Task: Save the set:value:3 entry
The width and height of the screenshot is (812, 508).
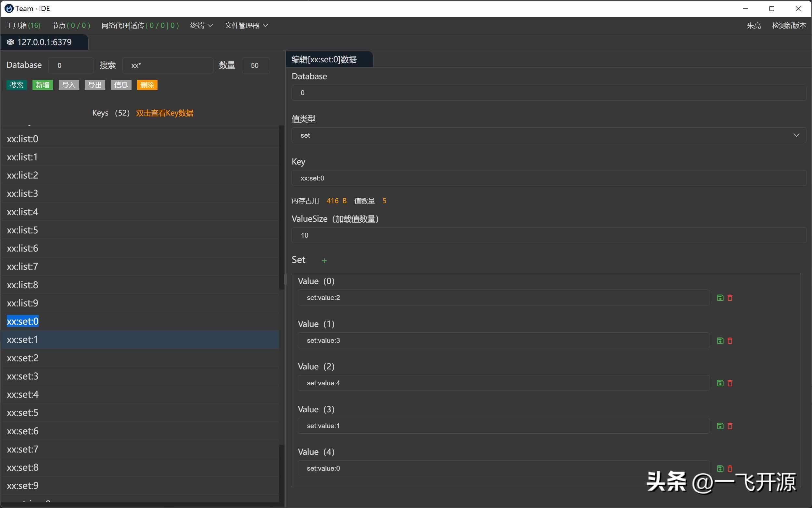Action: 720,341
